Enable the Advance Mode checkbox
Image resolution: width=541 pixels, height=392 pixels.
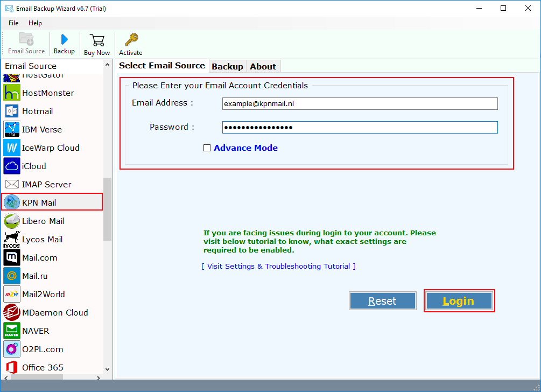coord(207,148)
